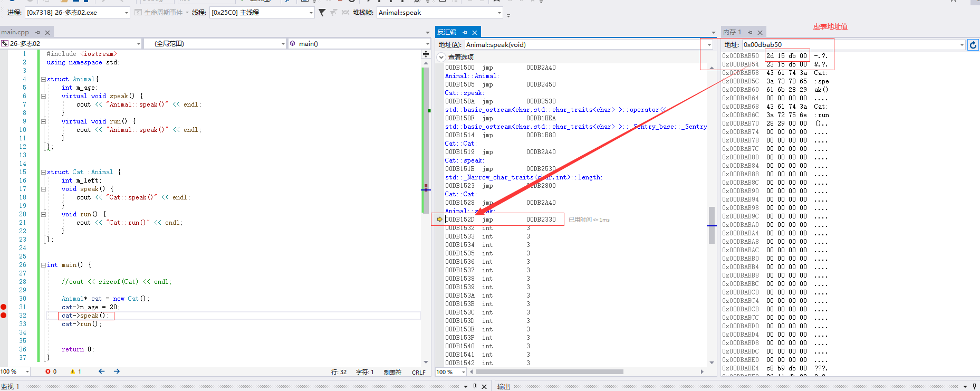Collapse the struct Cat code block
The height and width of the screenshot is (391, 980).
[43, 172]
